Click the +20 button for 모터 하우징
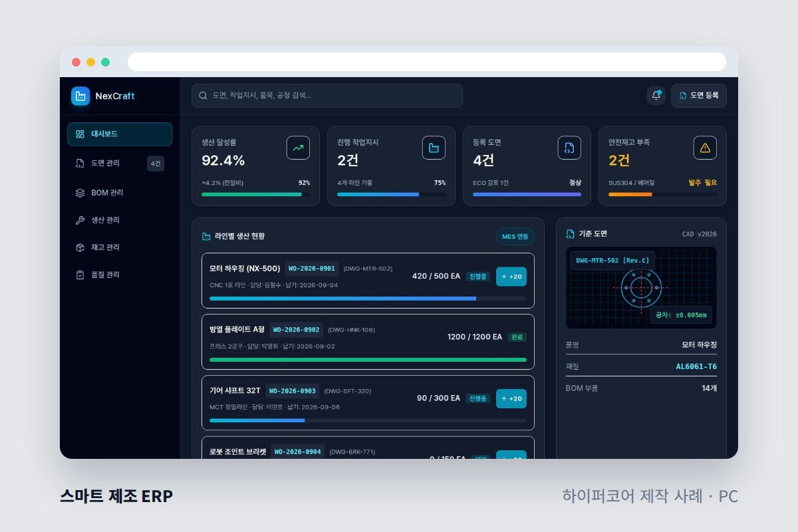The image size is (798, 532). [x=511, y=277]
